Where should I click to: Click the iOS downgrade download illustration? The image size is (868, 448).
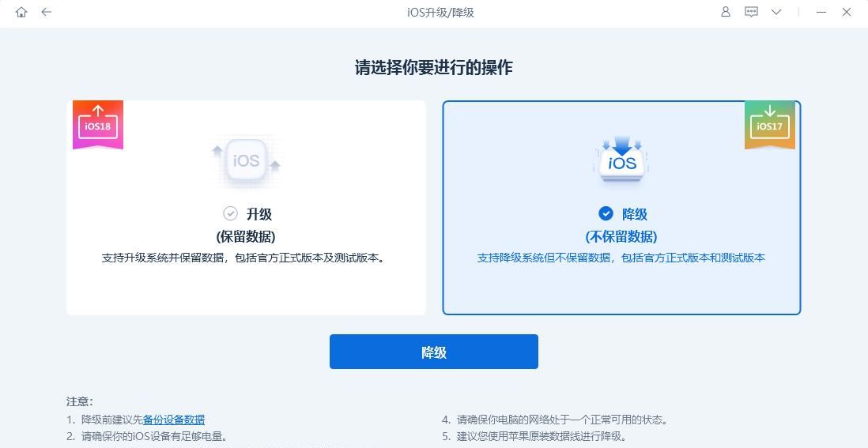tap(622, 160)
